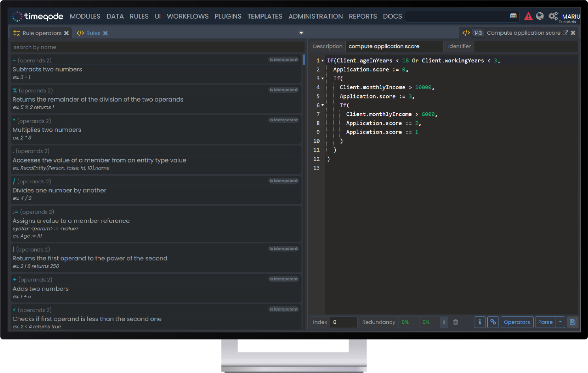Click the save disk icon

pos(573,322)
